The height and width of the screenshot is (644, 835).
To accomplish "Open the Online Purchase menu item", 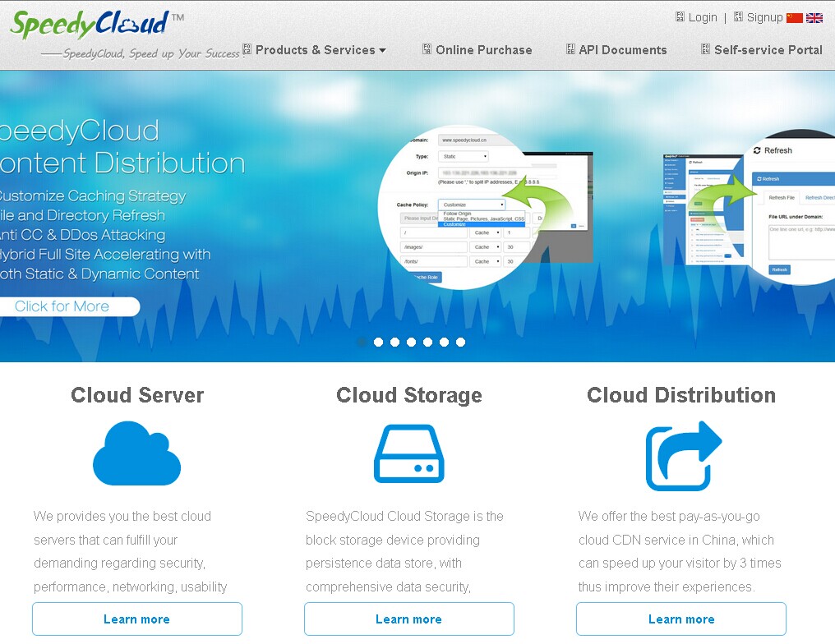I will (x=483, y=50).
